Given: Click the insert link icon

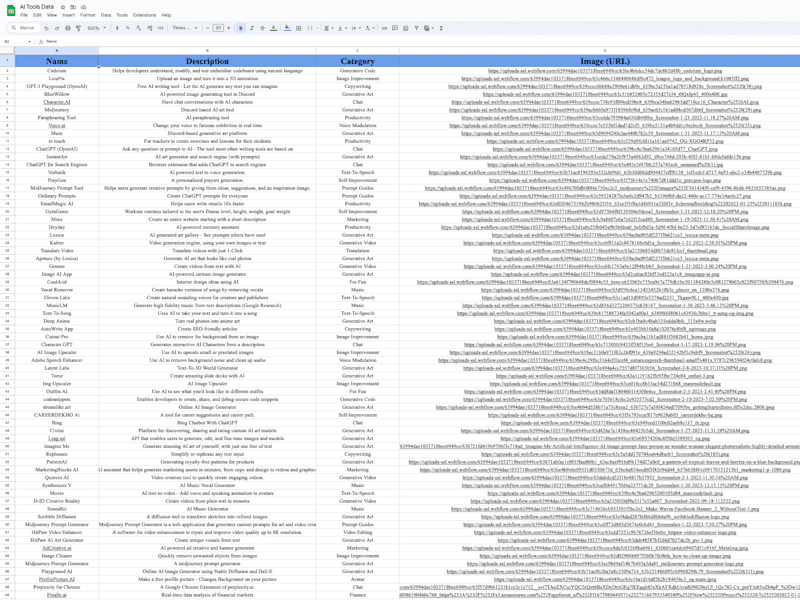Looking at the screenshot, I should pos(384,28).
